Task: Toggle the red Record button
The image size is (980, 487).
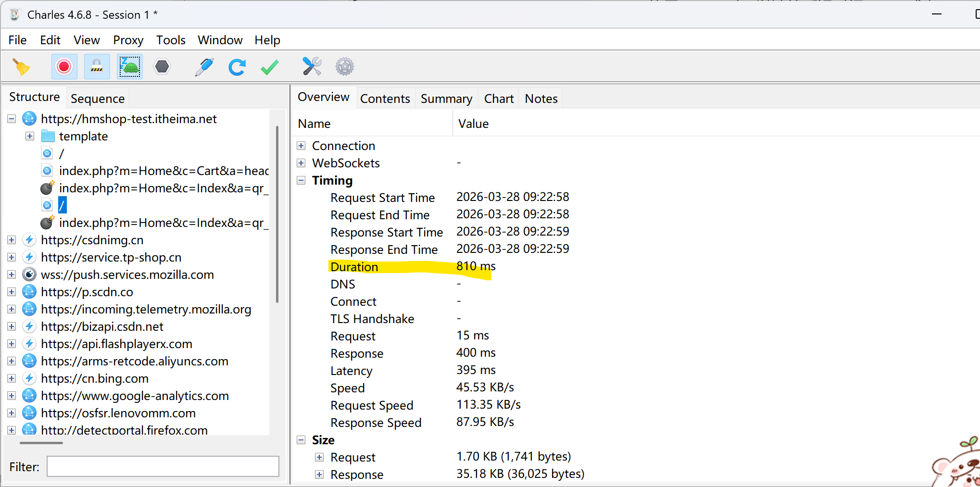Action: tap(64, 67)
